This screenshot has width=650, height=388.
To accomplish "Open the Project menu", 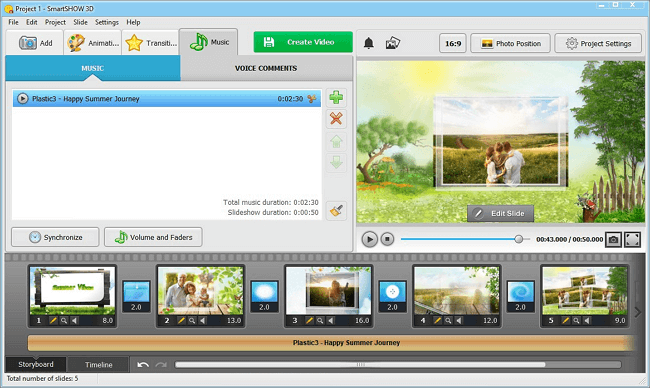I will coord(55,22).
